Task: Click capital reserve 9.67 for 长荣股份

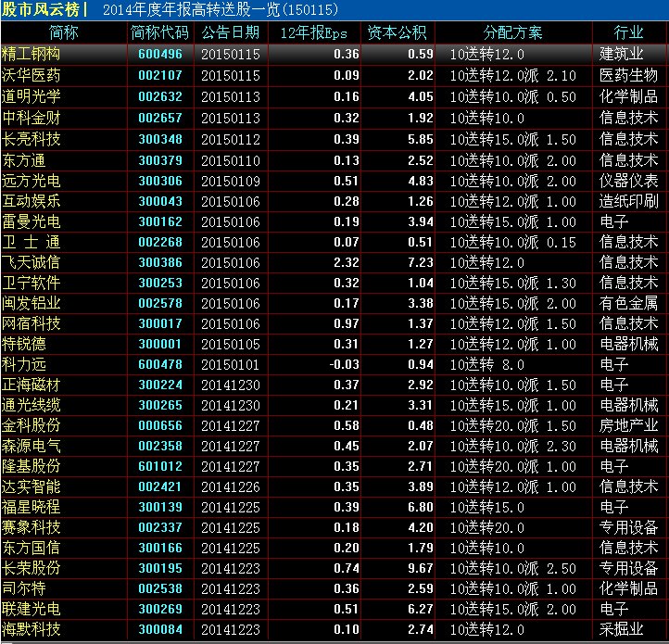Action: click(421, 568)
